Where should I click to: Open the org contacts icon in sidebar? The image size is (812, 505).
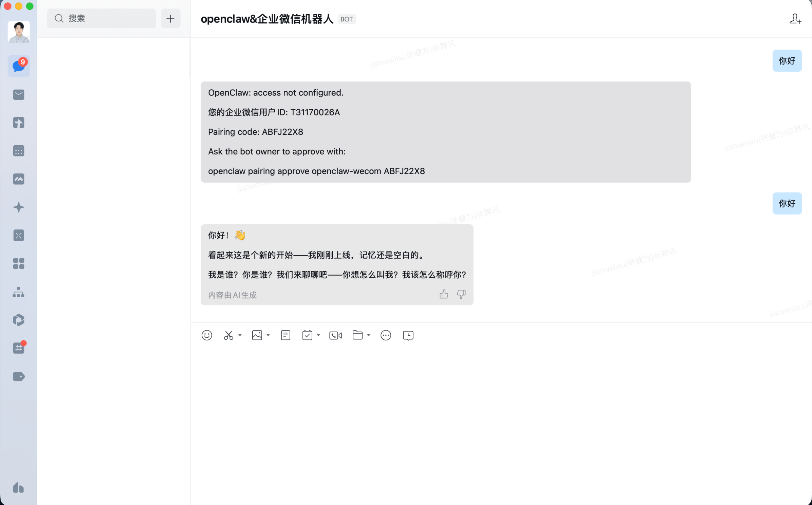[19, 293]
